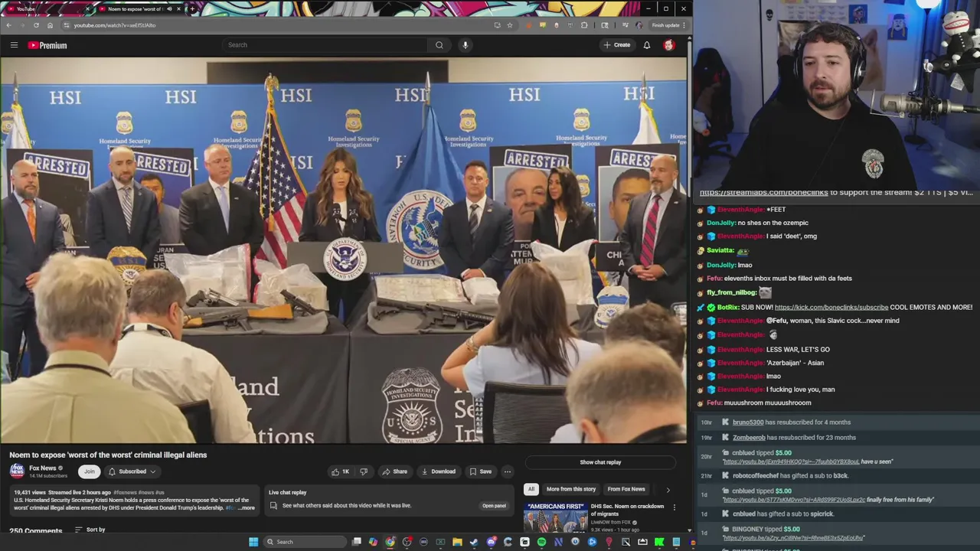Select the 'From Fox News' chip
Image resolution: width=980 pixels, height=551 pixels.
pos(626,489)
